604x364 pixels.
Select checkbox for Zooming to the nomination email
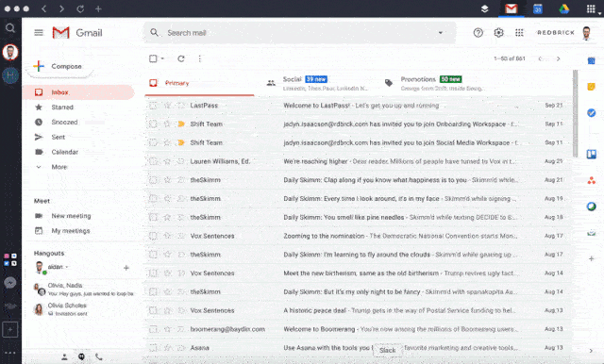(x=153, y=236)
